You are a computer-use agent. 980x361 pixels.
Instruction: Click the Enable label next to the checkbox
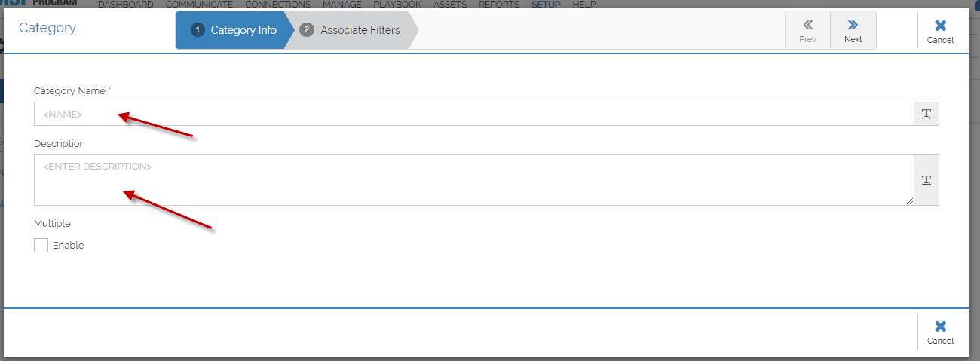[69, 246]
